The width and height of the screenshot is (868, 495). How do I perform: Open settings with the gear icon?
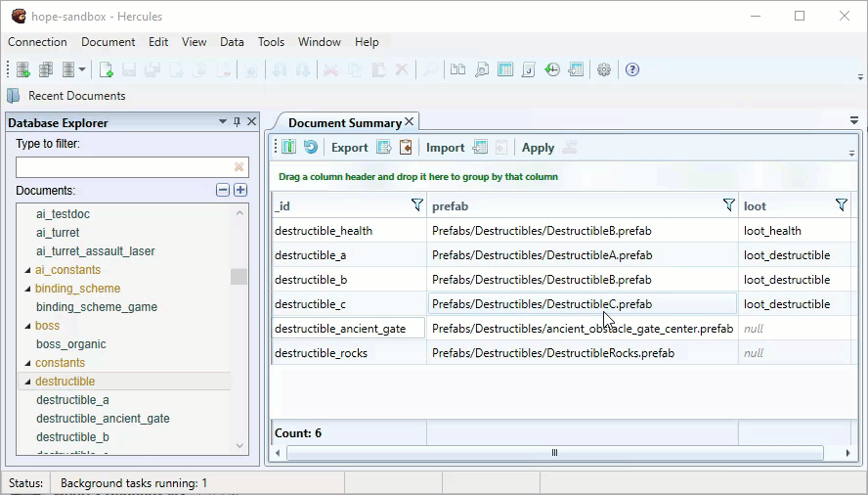click(x=604, y=69)
